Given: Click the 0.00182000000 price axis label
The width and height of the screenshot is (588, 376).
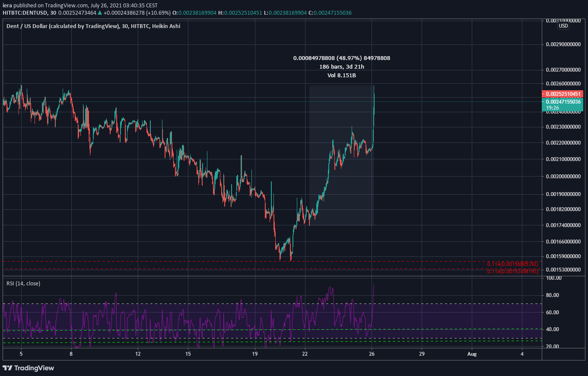Looking at the screenshot, I should (x=563, y=209).
